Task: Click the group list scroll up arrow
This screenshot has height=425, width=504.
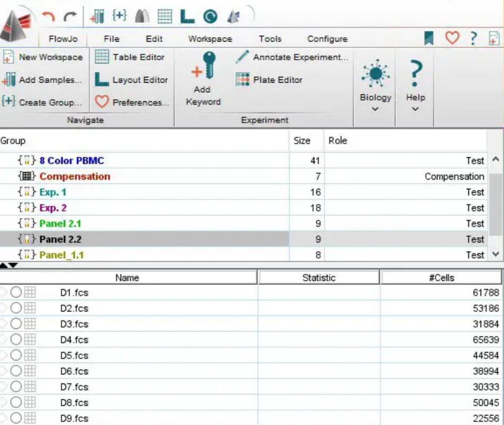Action: (495, 159)
